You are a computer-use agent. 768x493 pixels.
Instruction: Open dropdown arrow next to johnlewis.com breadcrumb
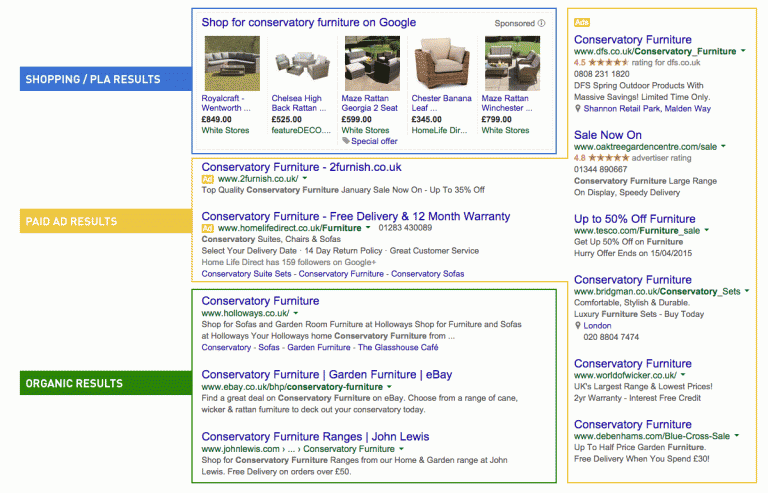[402, 449]
